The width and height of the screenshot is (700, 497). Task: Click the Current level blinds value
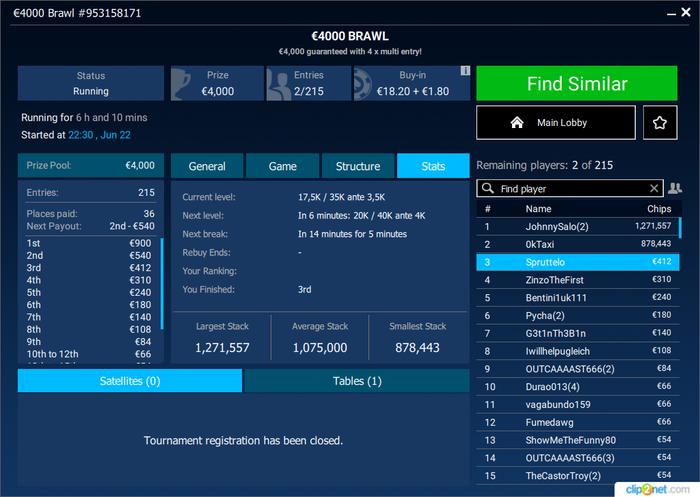tap(342, 197)
